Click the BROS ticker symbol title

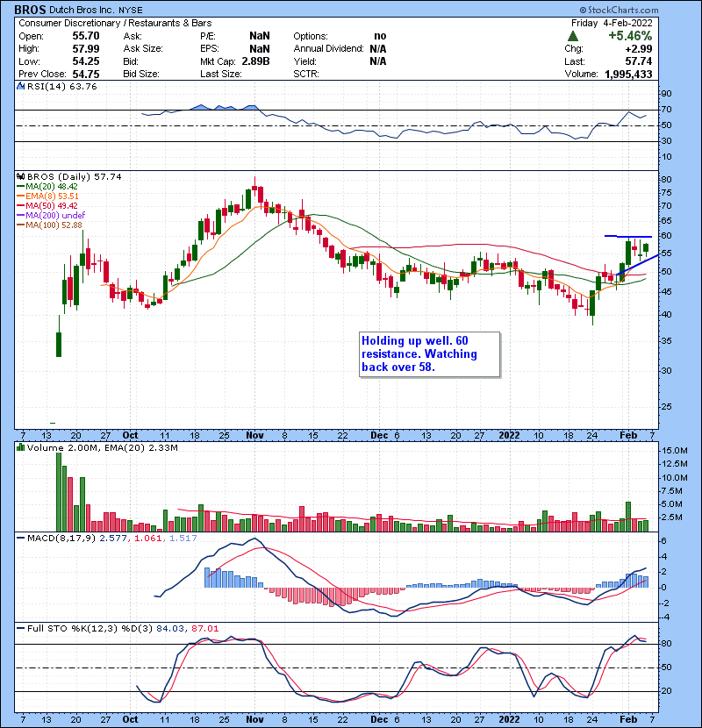[x=30, y=10]
